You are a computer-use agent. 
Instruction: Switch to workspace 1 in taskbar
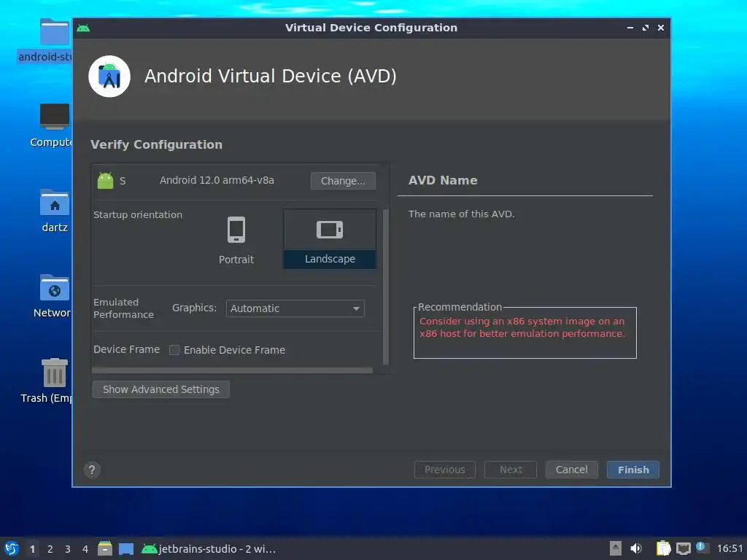(x=32, y=549)
